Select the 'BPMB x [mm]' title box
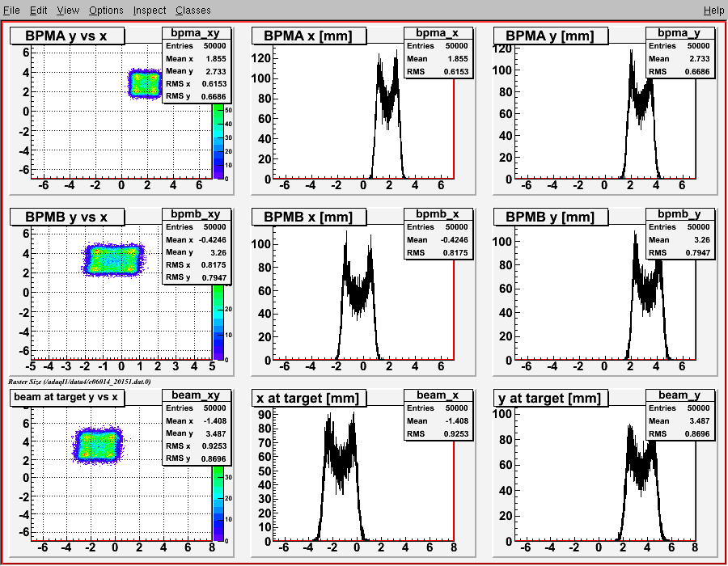The image size is (728, 566). (x=309, y=217)
